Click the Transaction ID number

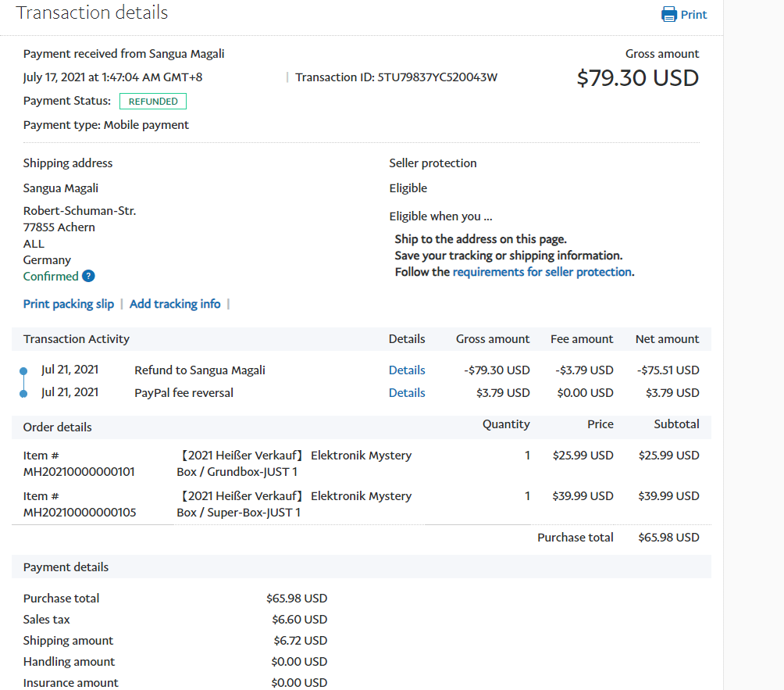tap(437, 77)
